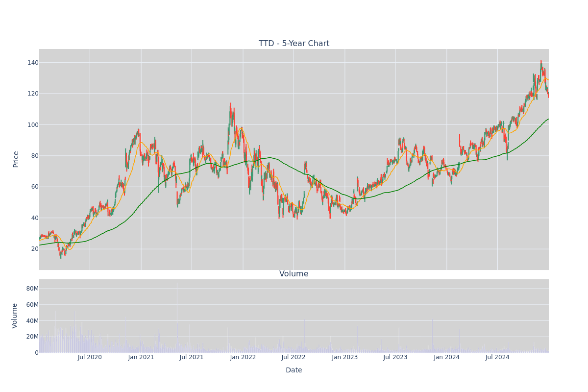
Task: Select the 60 price tick label
Action: [34, 187]
